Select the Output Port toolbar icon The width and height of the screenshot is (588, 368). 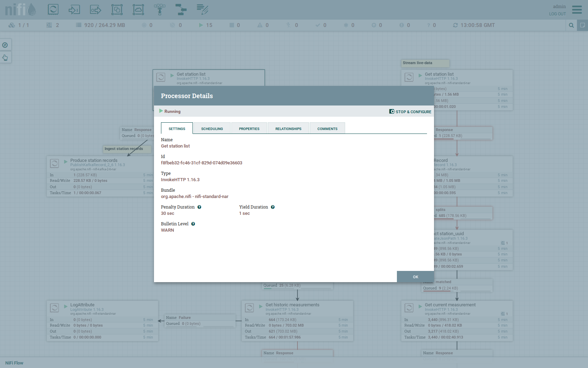click(96, 9)
